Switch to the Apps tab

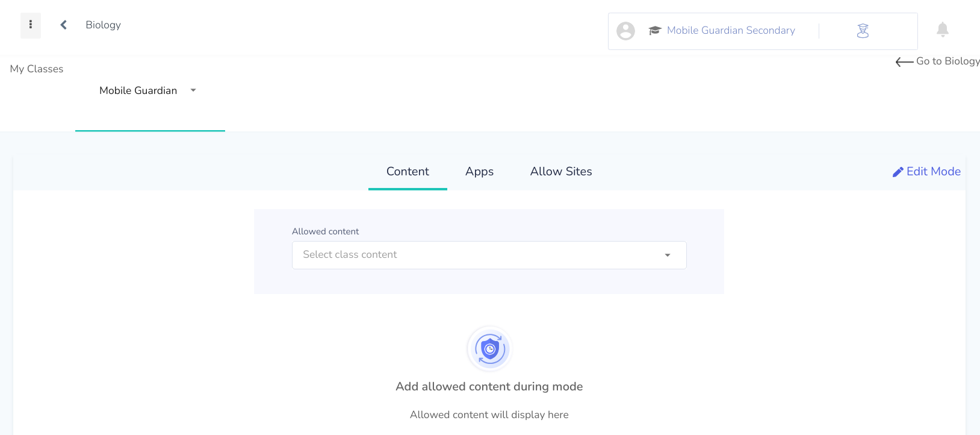[479, 172]
